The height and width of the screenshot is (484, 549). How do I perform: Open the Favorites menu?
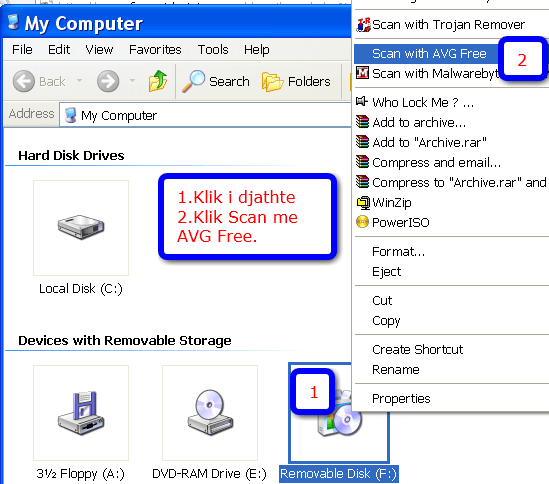pos(155,49)
